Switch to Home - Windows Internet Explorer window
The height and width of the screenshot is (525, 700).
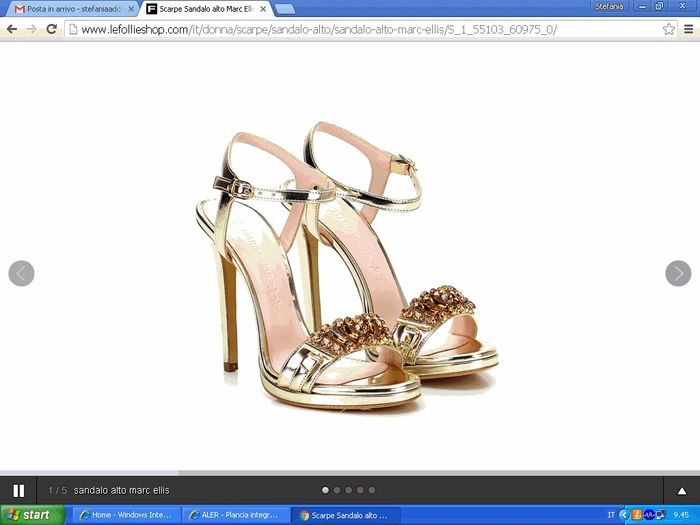point(125,515)
